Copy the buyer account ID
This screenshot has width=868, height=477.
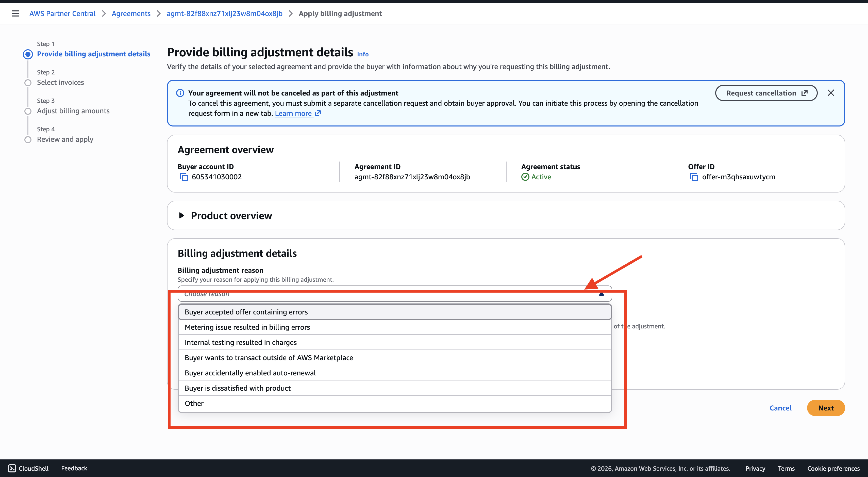tap(183, 177)
